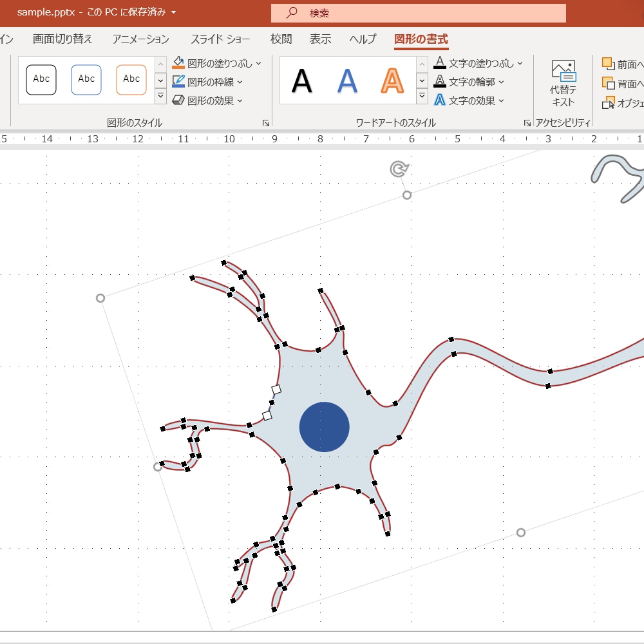Screen dimensions: 644x644
Task: Apply the black outlined Abc shape style
Action: [x=41, y=80]
